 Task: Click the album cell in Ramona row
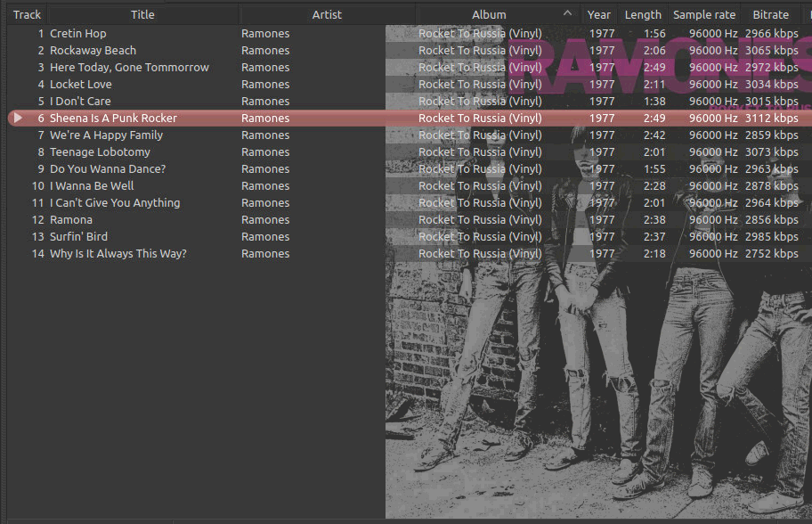(x=480, y=220)
